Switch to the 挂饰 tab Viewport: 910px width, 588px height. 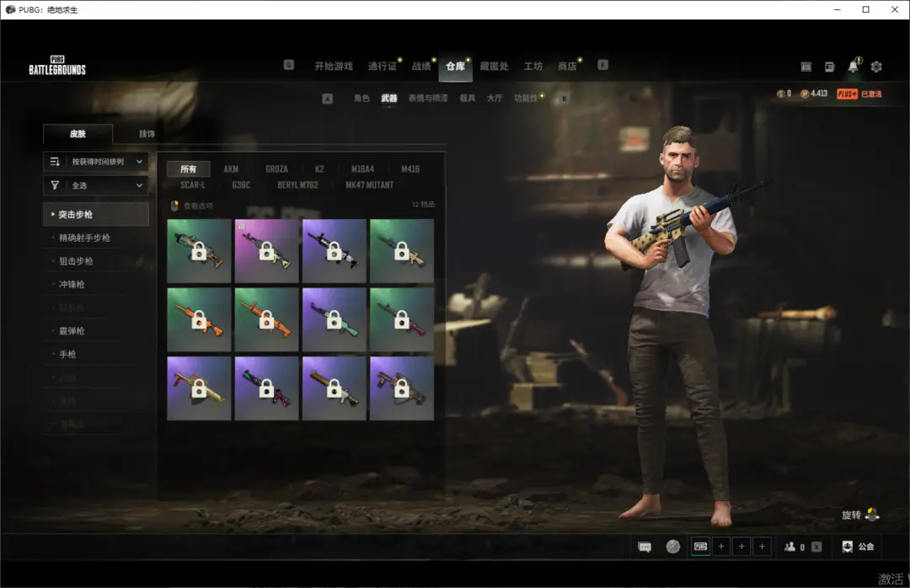click(147, 134)
